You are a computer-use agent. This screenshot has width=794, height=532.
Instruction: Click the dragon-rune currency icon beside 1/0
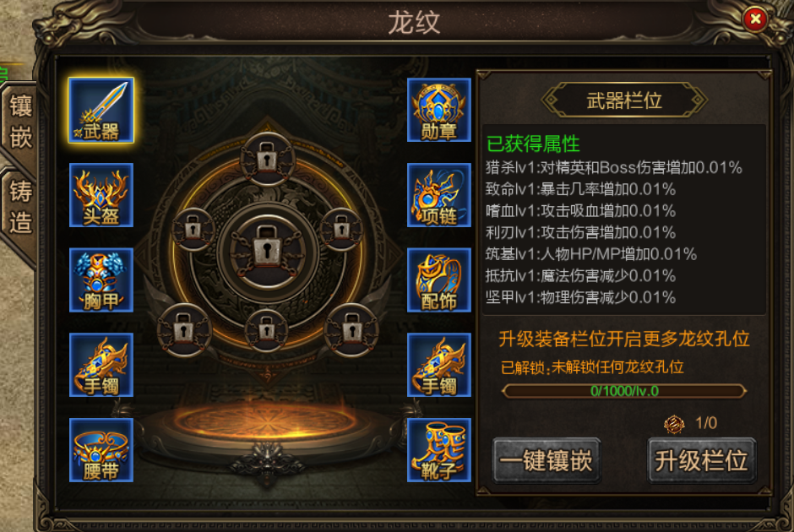click(x=674, y=424)
